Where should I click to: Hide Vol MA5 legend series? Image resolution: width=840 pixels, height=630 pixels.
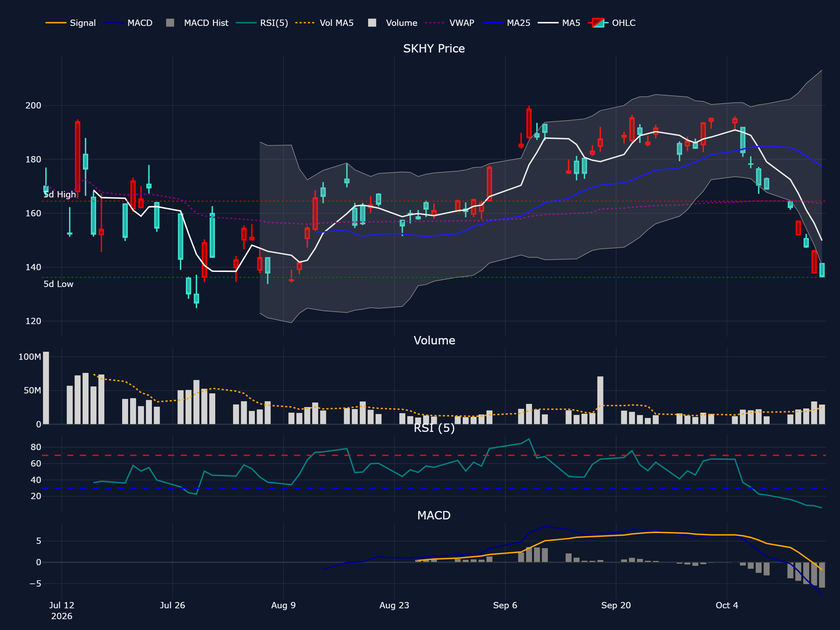click(x=325, y=23)
